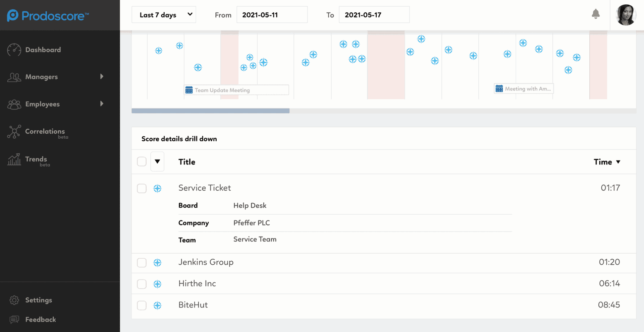Viewport: 644px width, 332px height.
Task: Expand the Employees submenu arrow
Action: click(x=102, y=104)
